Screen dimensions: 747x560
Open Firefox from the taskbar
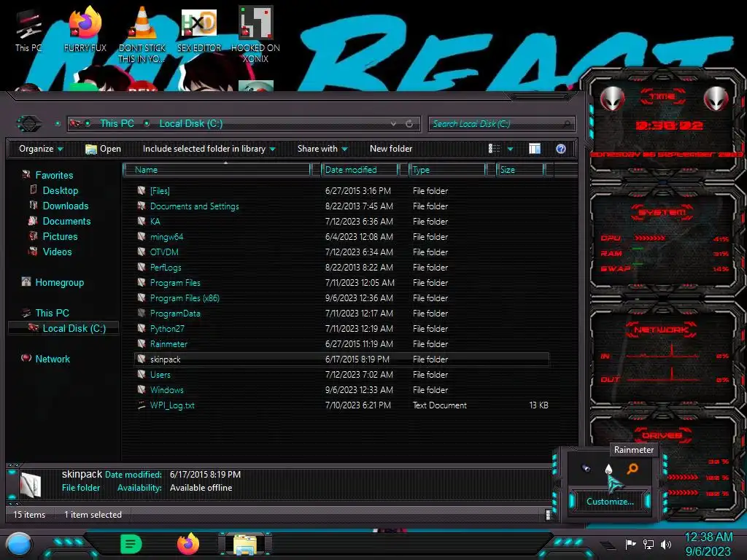coord(188,544)
